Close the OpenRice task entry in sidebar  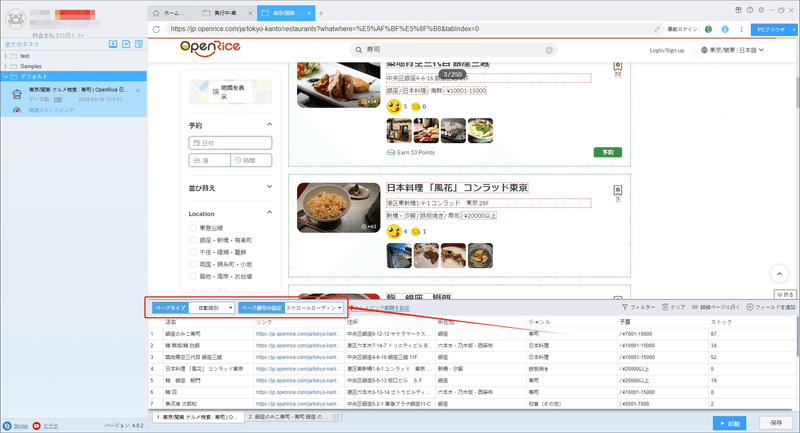[138, 90]
